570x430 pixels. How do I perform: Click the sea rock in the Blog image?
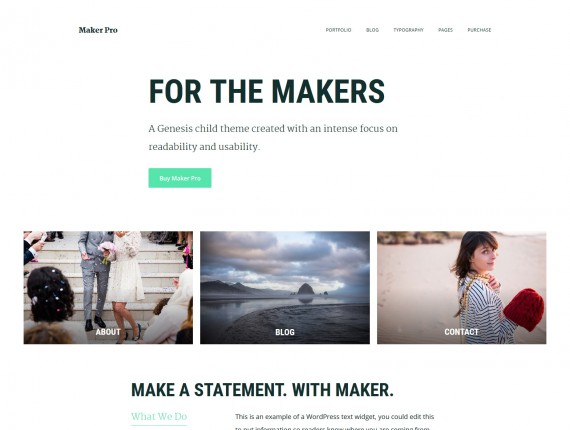[x=305, y=289]
